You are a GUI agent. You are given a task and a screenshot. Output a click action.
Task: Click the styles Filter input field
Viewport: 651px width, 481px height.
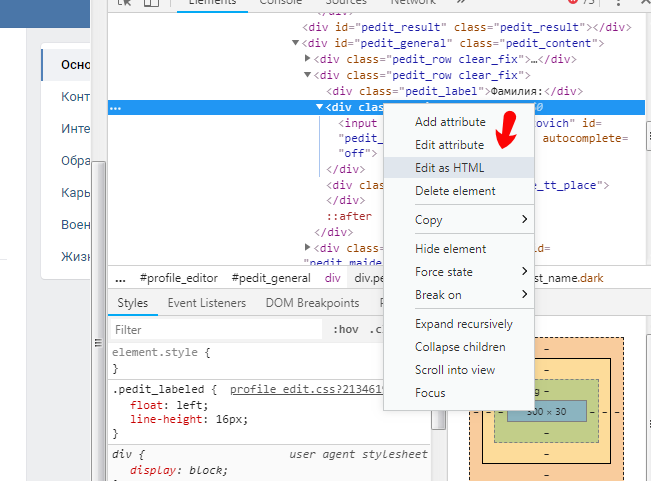click(x=216, y=330)
